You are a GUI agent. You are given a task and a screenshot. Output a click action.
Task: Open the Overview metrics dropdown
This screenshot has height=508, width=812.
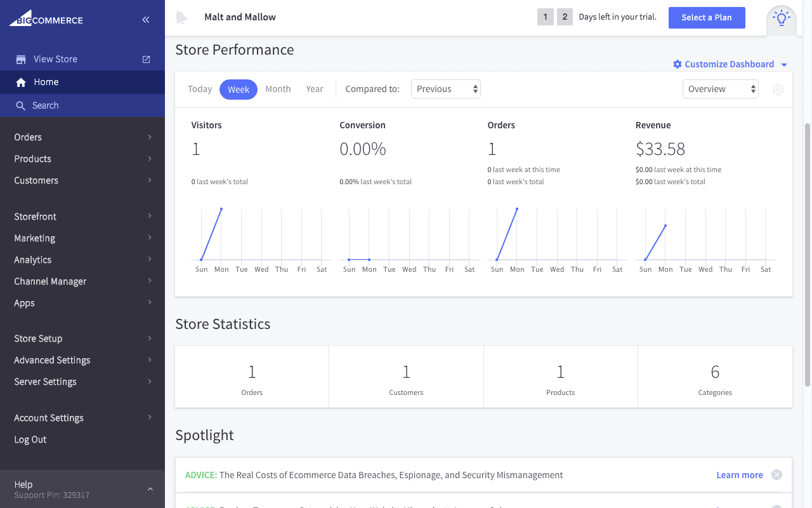pyautogui.click(x=720, y=89)
